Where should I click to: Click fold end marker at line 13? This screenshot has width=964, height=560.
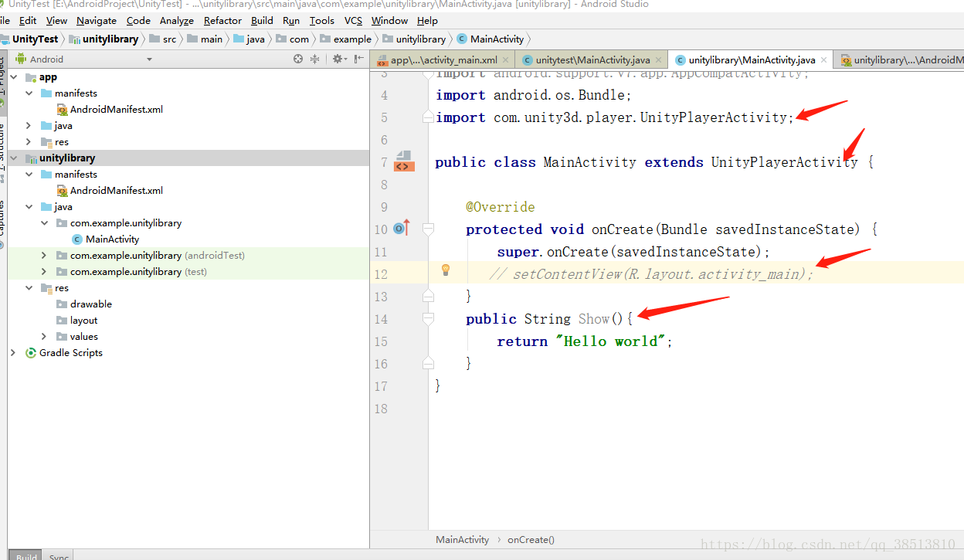pos(427,296)
